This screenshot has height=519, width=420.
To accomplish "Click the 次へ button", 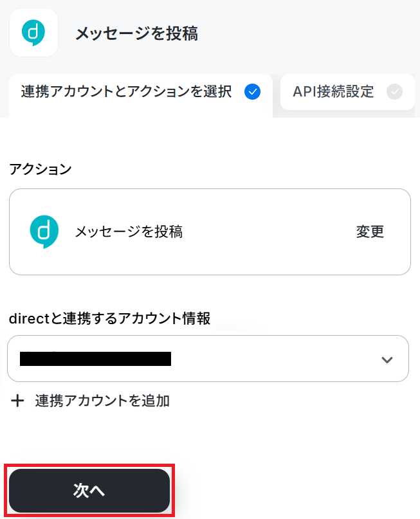I will [89, 490].
